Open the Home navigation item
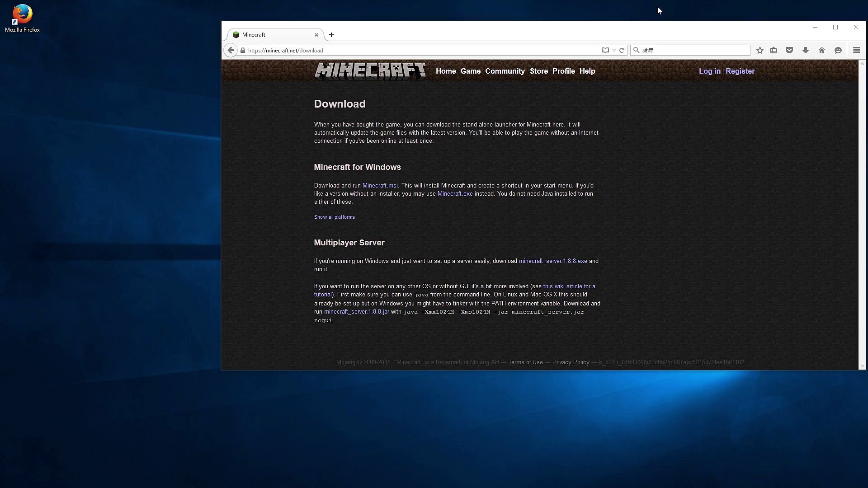Viewport: 868px width, 488px height. (x=446, y=71)
